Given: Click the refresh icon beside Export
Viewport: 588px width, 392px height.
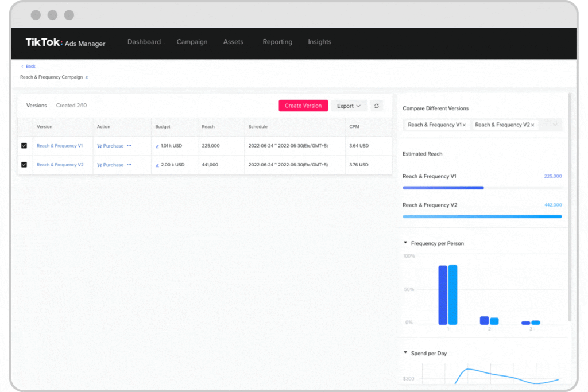Looking at the screenshot, I should pyautogui.click(x=377, y=106).
